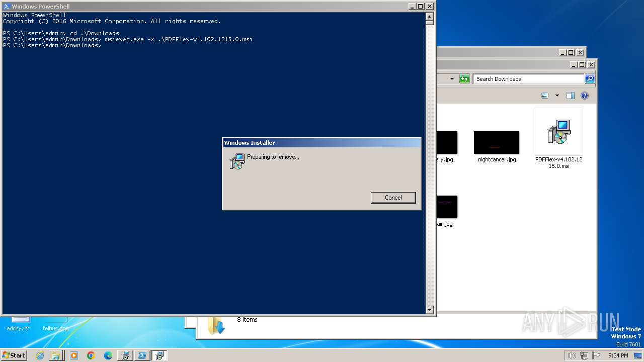Show desktop using the taskbar corner button
This screenshot has height=362, width=644.
638,355
